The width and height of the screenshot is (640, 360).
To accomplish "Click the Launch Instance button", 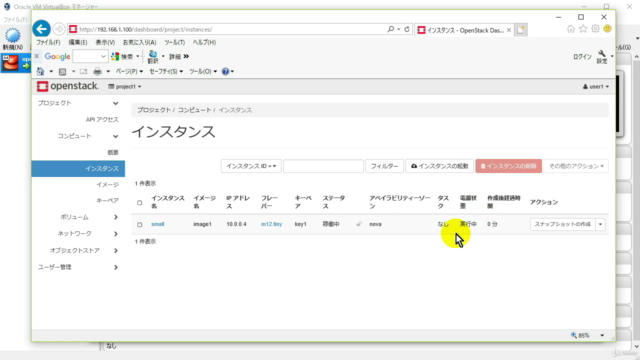I will pyautogui.click(x=440, y=166).
